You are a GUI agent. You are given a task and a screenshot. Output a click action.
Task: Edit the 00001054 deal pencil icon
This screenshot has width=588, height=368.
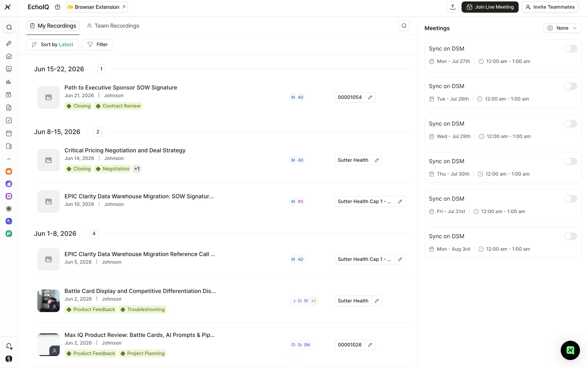[x=370, y=97]
